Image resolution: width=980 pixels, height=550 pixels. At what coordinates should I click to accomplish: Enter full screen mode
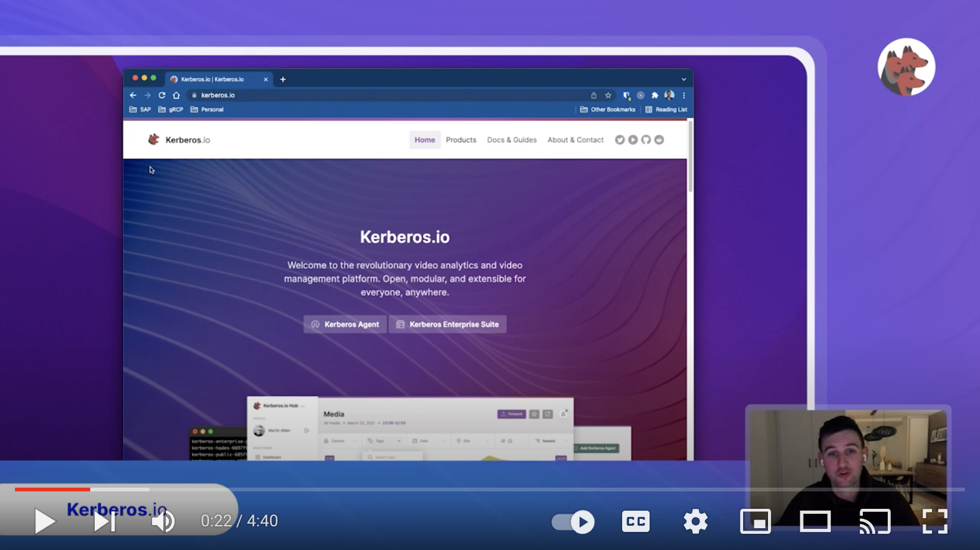(x=934, y=521)
